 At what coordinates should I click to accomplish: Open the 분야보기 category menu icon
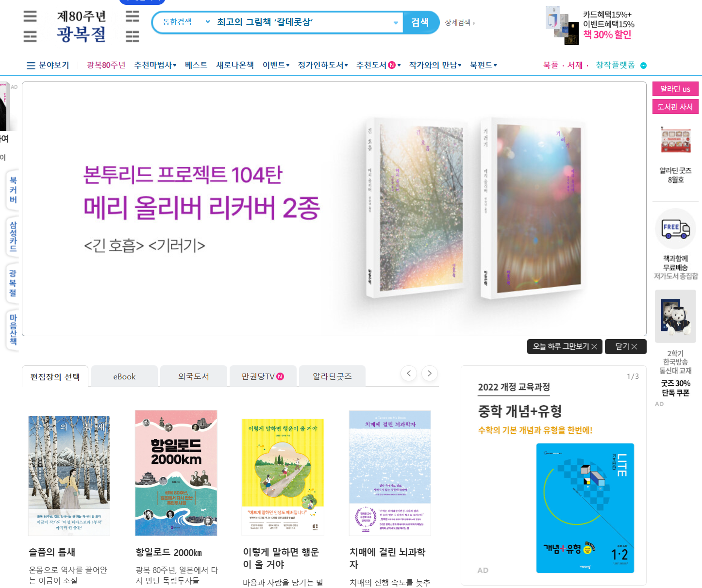(x=31, y=65)
